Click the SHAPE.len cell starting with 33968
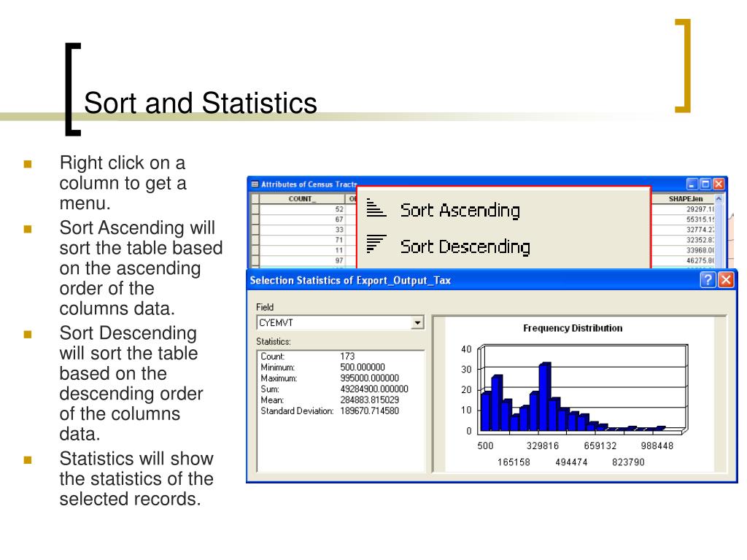 (x=683, y=250)
